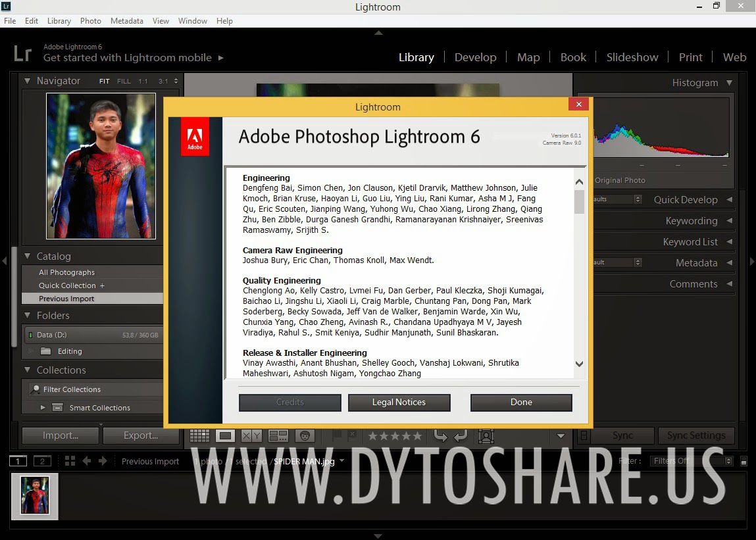Screen dimensions: 756x540
Task: Click the Lr logo identity plate
Action: click(22, 53)
